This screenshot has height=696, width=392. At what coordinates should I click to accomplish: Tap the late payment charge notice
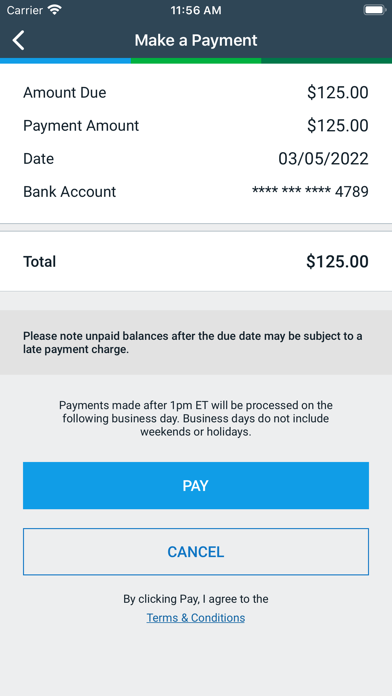coord(193,343)
